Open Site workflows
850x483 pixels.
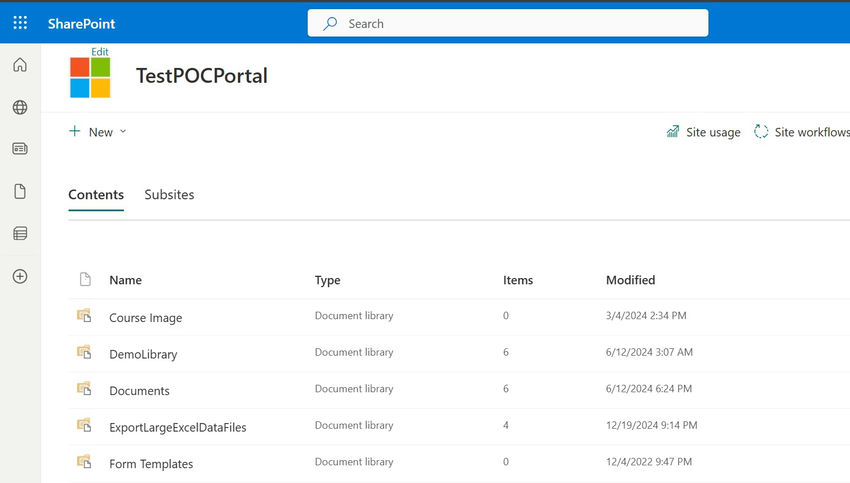(x=802, y=132)
